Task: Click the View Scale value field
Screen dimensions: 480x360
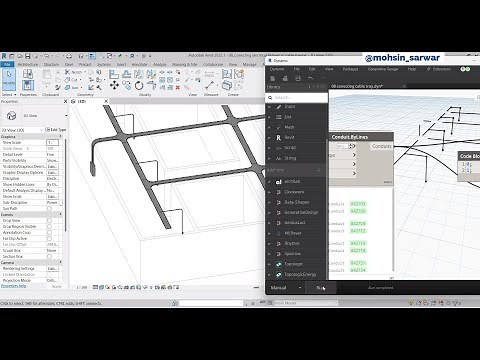Action: pyautogui.click(x=52, y=143)
